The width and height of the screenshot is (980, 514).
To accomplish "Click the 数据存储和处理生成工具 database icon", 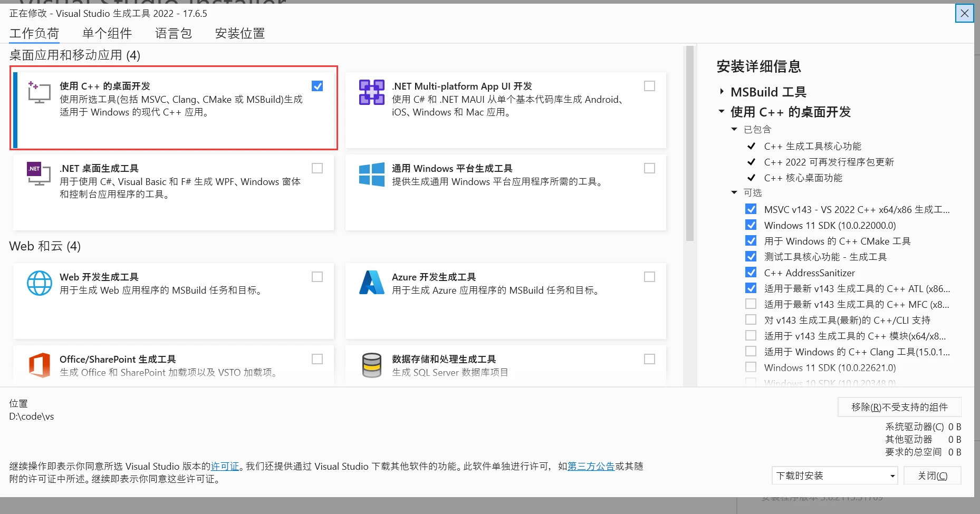I will 372,365.
